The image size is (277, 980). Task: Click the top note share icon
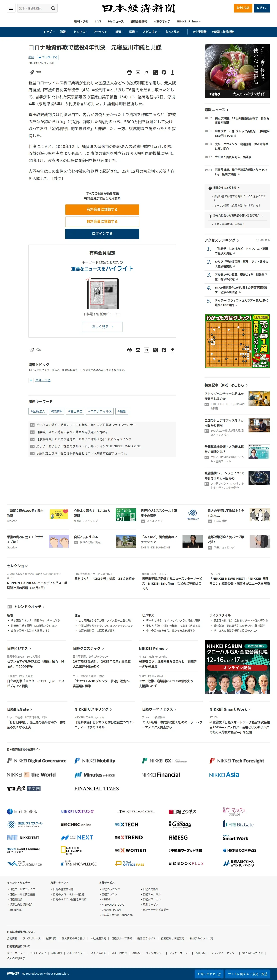[146, 72]
